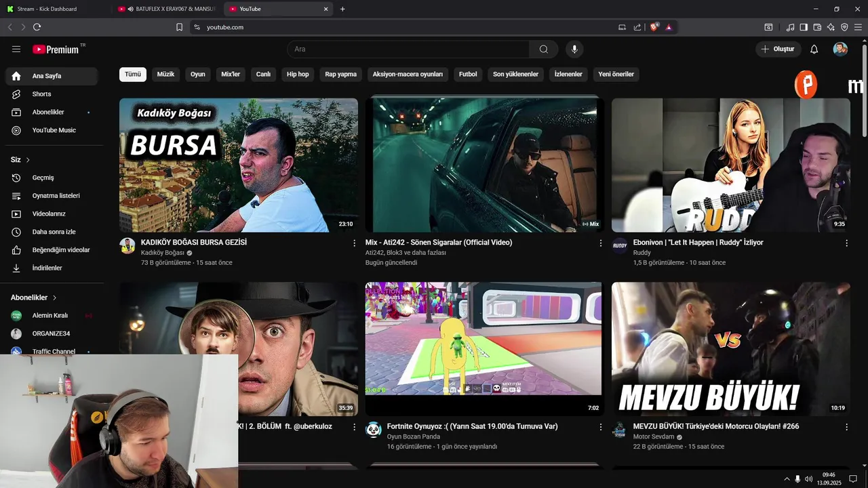The width and height of the screenshot is (868, 488).
Task: Click the share icon in address bar
Action: (x=637, y=27)
